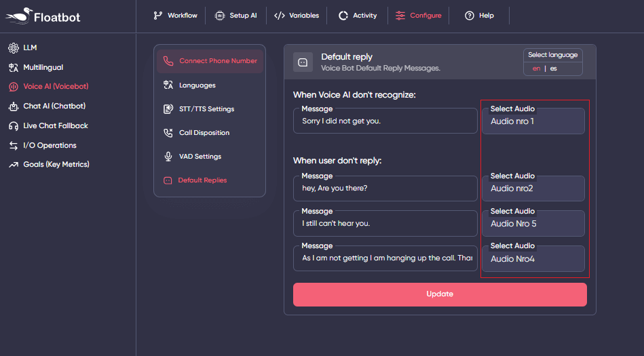
Task: Switch reply language to es
Action: click(554, 68)
